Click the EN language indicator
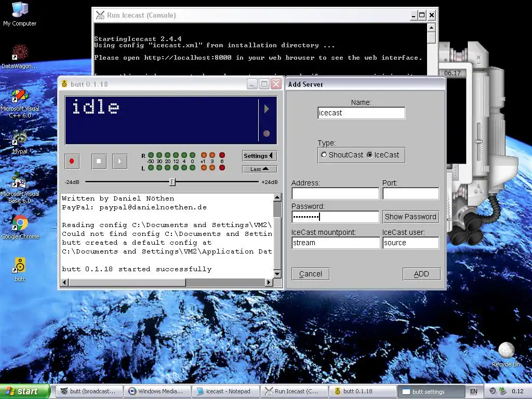Screen dimensions: 532x399 coord(474,391)
